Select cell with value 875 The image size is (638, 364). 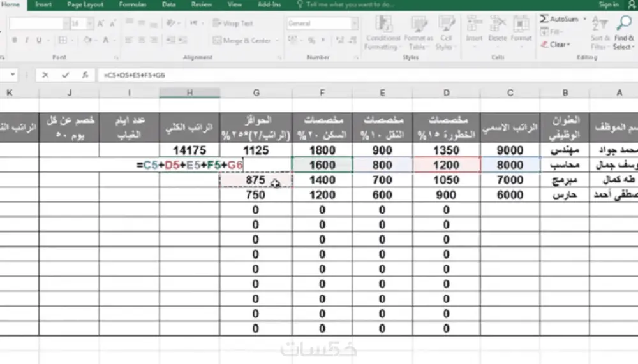pyautogui.click(x=256, y=180)
